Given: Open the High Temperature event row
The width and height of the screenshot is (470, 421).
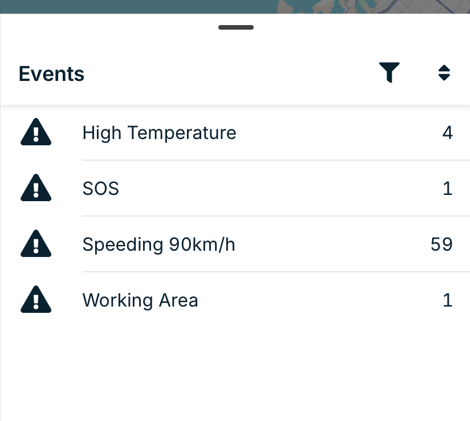Looking at the screenshot, I should (235, 133).
